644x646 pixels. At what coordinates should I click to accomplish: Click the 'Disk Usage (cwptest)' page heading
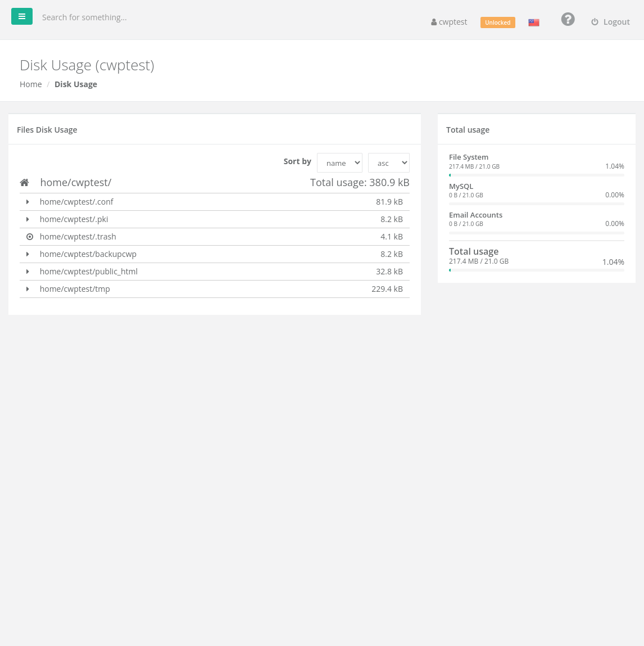pyautogui.click(x=87, y=65)
